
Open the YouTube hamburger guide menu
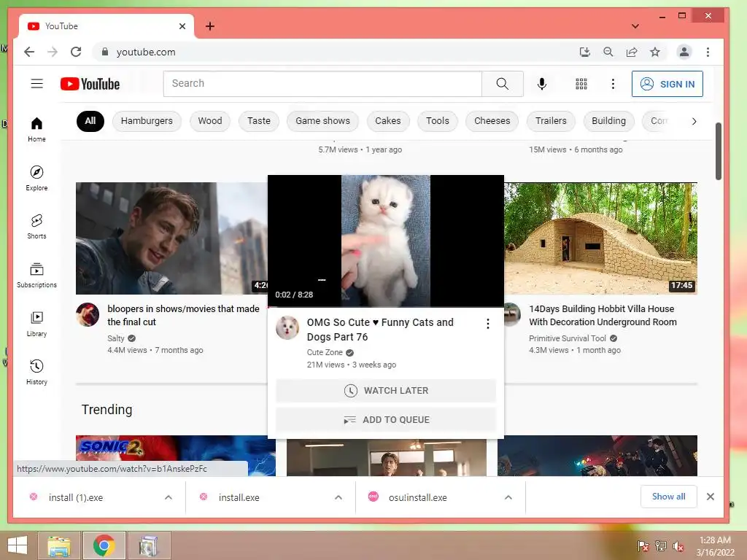click(36, 84)
